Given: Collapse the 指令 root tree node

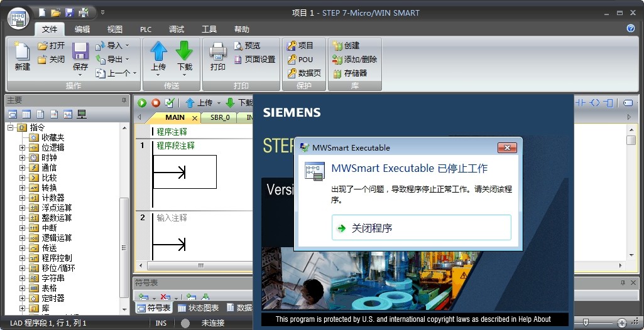Looking at the screenshot, I should (x=10, y=127).
